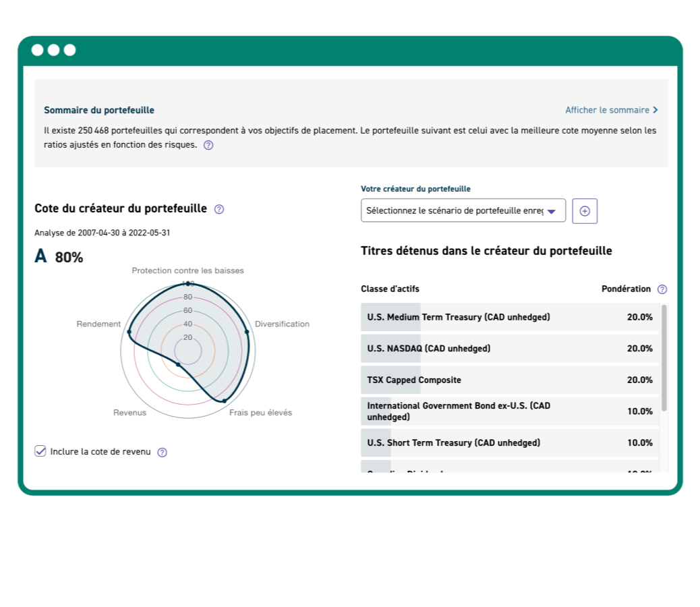The image size is (700, 607).
Task: Expand Sélectionnez le scénario de portefeuille list
Action: 463,210
